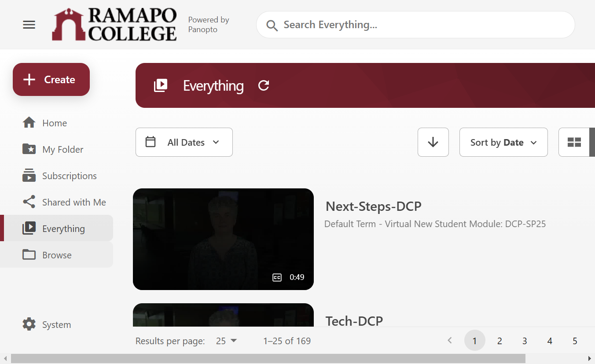Open Virtual New Student Module folder link
The width and height of the screenshot is (595, 364).
tap(435, 224)
